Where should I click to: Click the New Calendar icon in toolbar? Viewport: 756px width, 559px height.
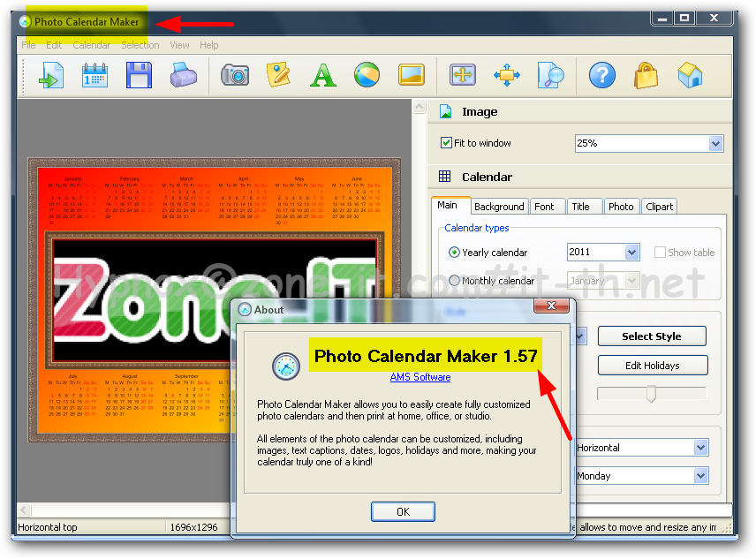point(94,76)
